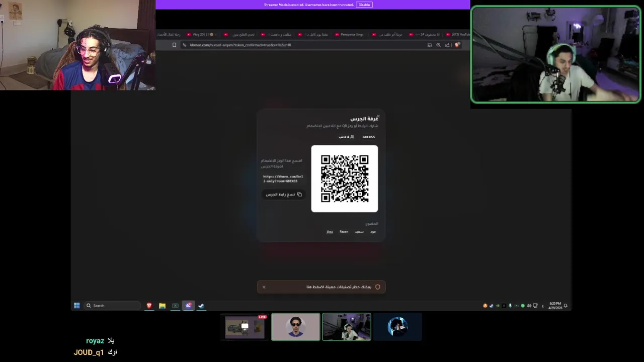Open the notification bell in system tray
Viewport: 644px width, 362px height.
[x=566, y=306]
